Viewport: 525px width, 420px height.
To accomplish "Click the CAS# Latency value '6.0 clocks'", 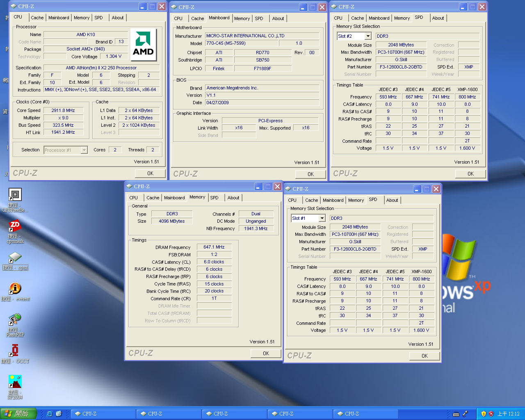I will (x=214, y=262).
